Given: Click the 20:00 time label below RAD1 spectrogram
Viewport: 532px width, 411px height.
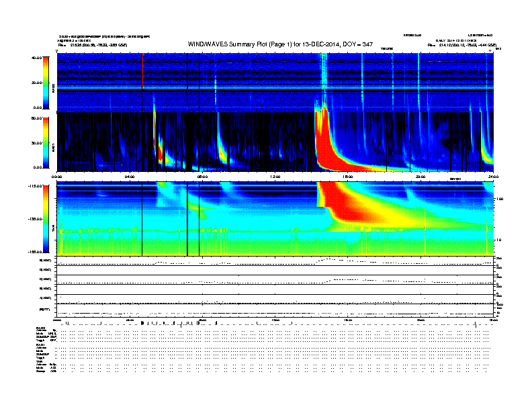Looking at the screenshot, I should (420, 177).
